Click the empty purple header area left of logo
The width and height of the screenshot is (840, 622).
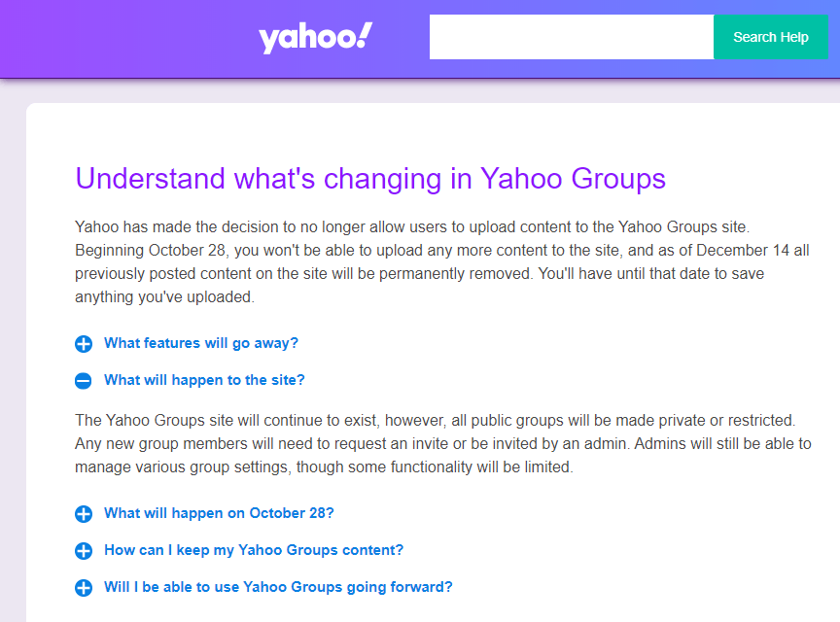tap(117, 39)
